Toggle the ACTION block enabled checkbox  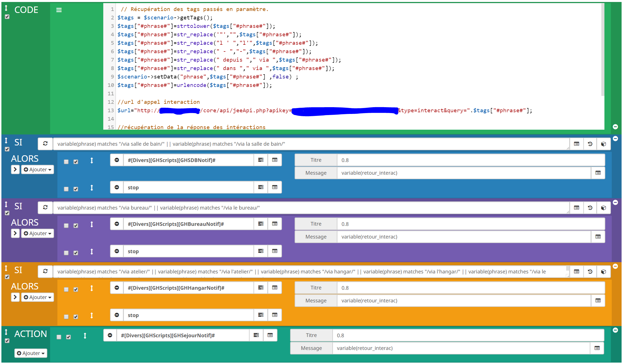coord(7,341)
